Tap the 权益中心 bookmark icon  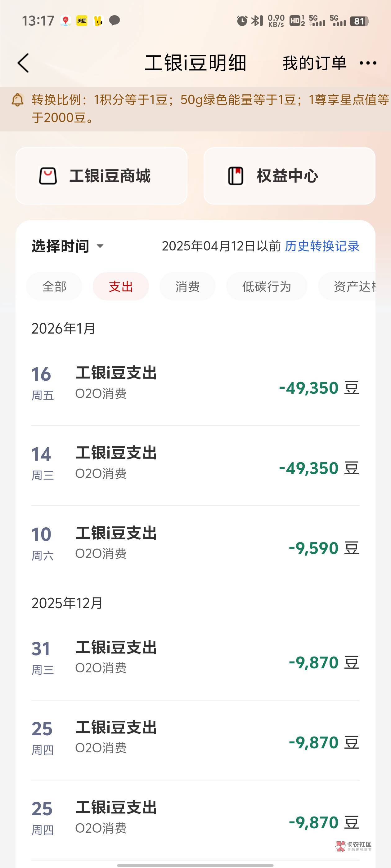tap(236, 176)
